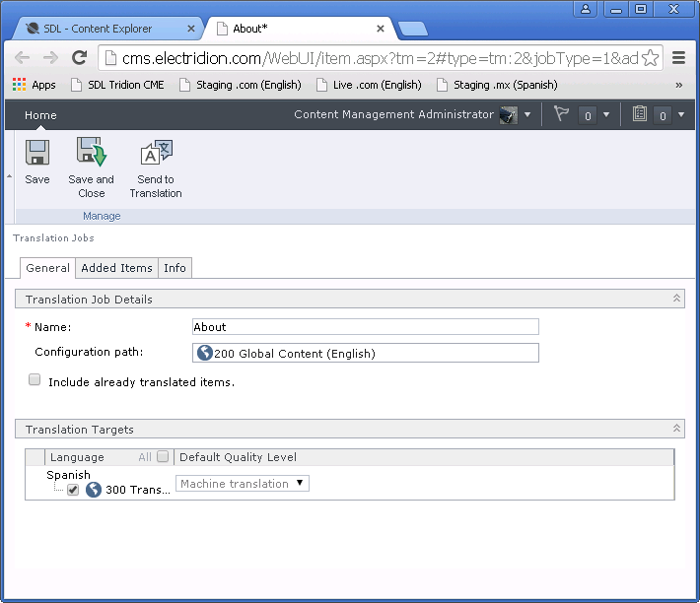Uncheck the Spanish 300 Translation target
The height and width of the screenshot is (603, 700).
click(x=73, y=490)
